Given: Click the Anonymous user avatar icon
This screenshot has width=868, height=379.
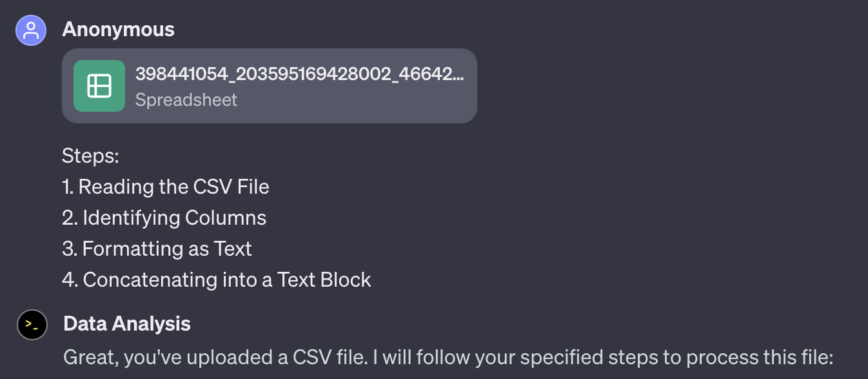Looking at the screenshot, I should (31, 30).
